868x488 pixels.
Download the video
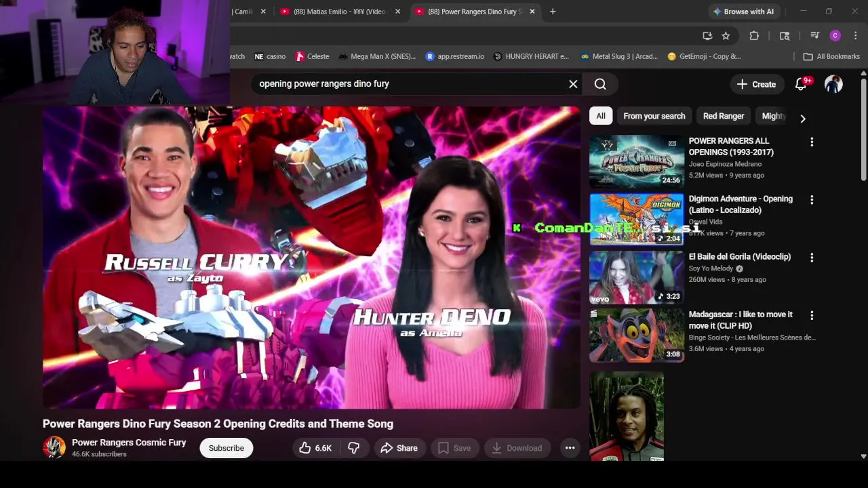pyautogui.click(x=517, y=448)
